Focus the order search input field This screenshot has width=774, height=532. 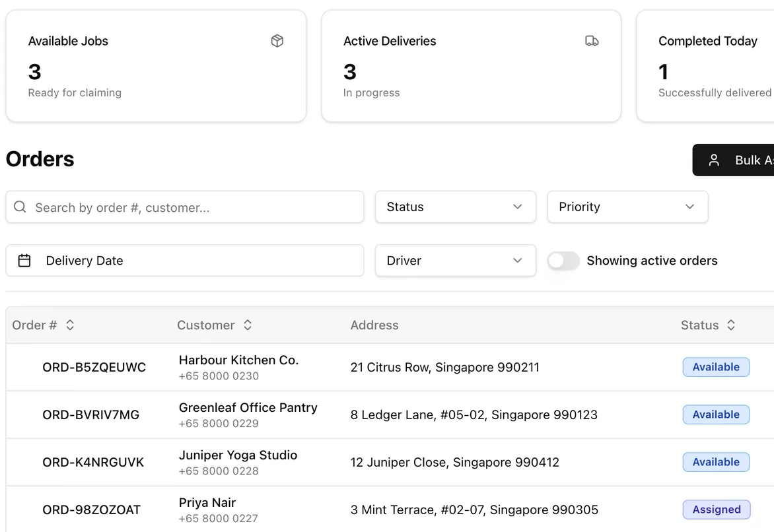click(x=185, y=207)
